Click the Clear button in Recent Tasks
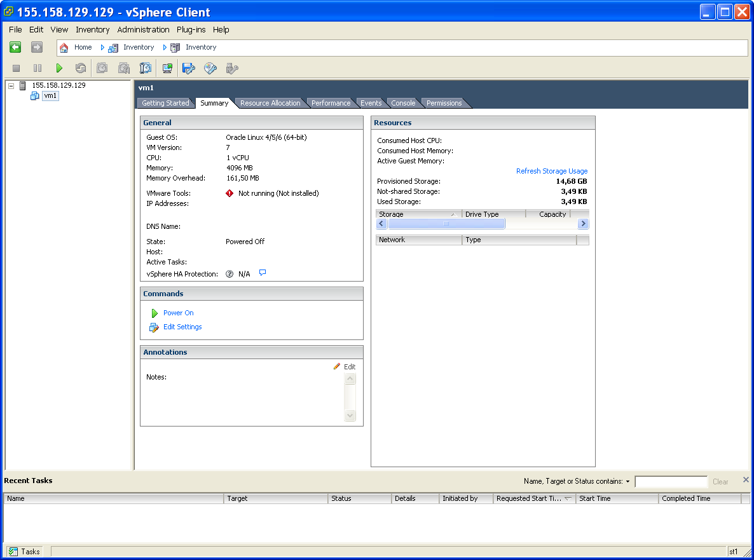 (720, 482)
